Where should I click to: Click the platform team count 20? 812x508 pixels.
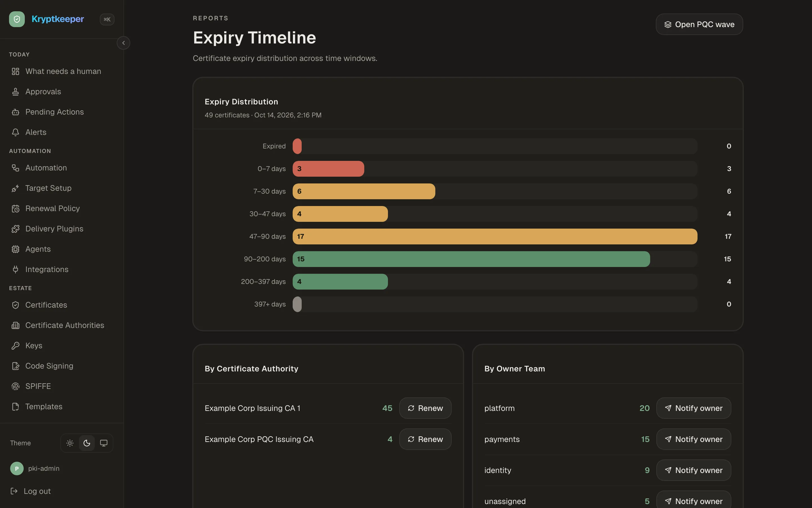pyautogui.click(x=644, y=408)
